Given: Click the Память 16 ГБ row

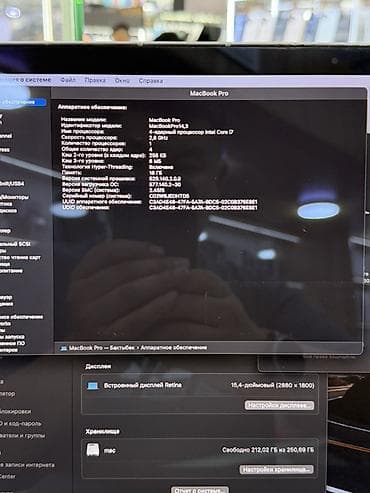Looking at the screenshot, I should click(112, 173).
